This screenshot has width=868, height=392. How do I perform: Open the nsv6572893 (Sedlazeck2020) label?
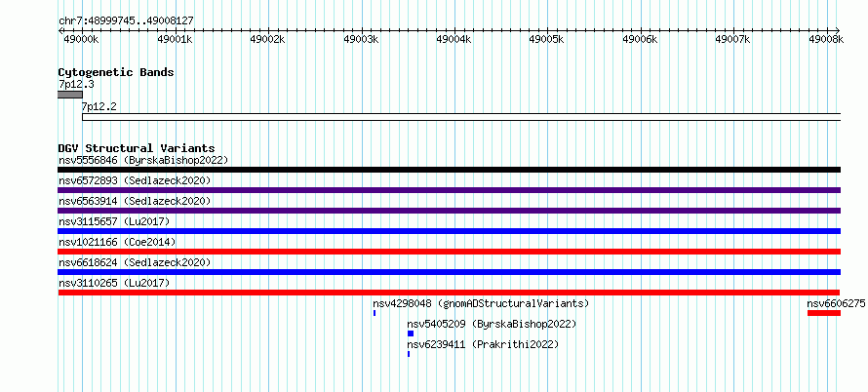pos(135,180)
